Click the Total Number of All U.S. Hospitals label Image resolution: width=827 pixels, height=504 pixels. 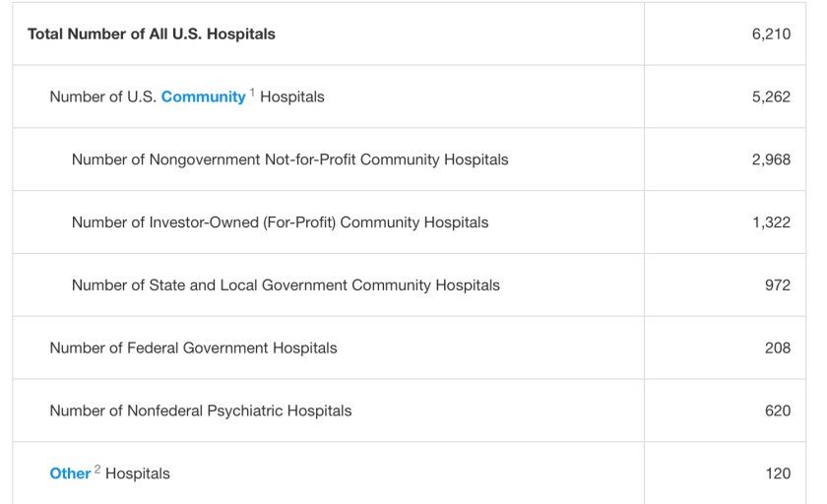(152, 33)
